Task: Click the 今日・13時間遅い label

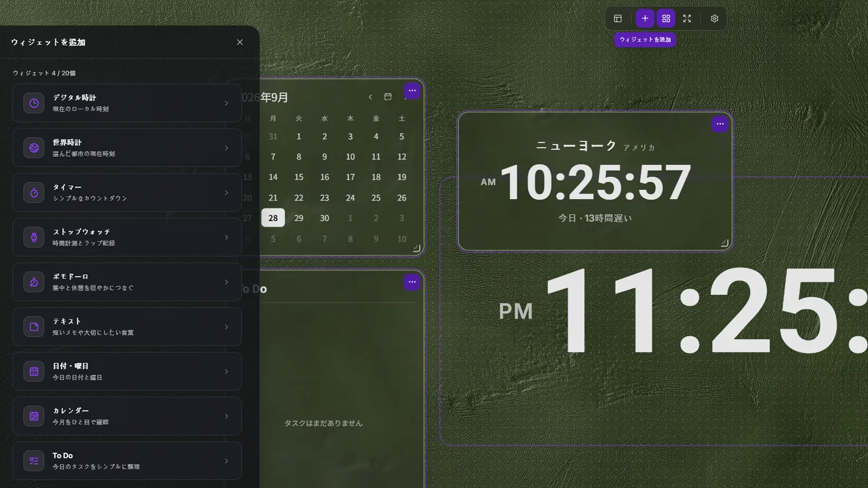Action: click(x=595, y=218)
